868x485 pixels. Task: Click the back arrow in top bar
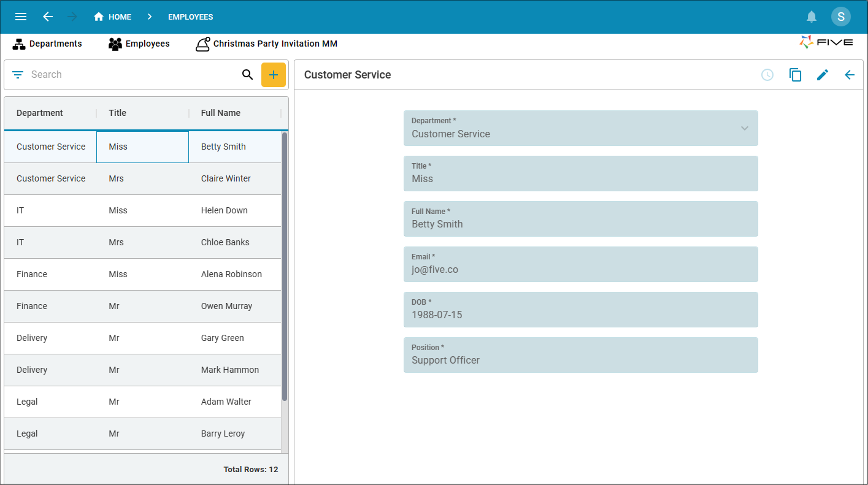click(48, 17)
